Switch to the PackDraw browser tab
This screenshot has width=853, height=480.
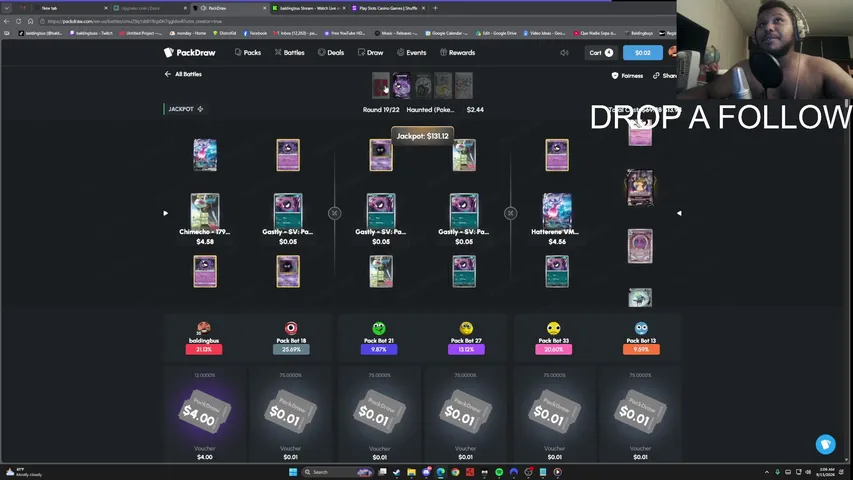pyautogui.click(x=231, y=8)
